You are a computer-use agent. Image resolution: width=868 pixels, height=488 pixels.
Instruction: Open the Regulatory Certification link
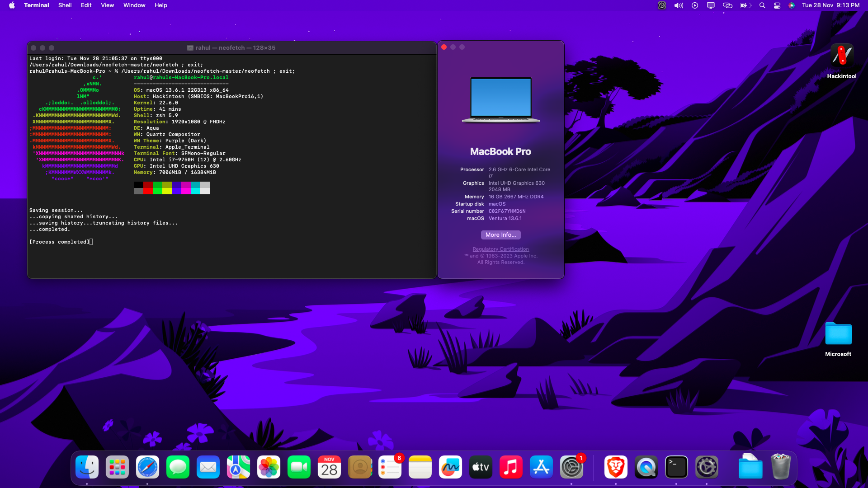500,249
